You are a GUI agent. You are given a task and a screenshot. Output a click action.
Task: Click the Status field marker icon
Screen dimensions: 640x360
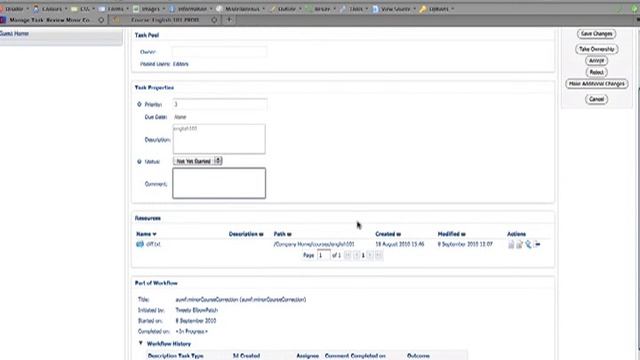pyautogui.click(x=139, y=162)
